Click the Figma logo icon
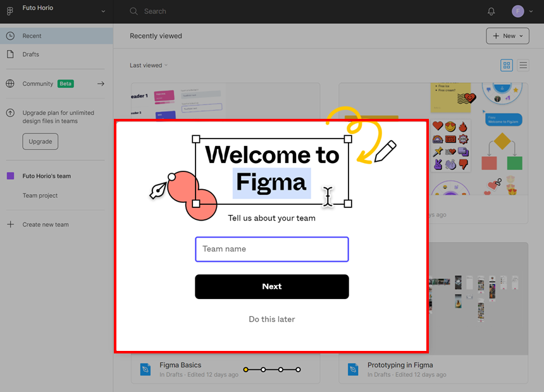 click(x=9, y=11)
